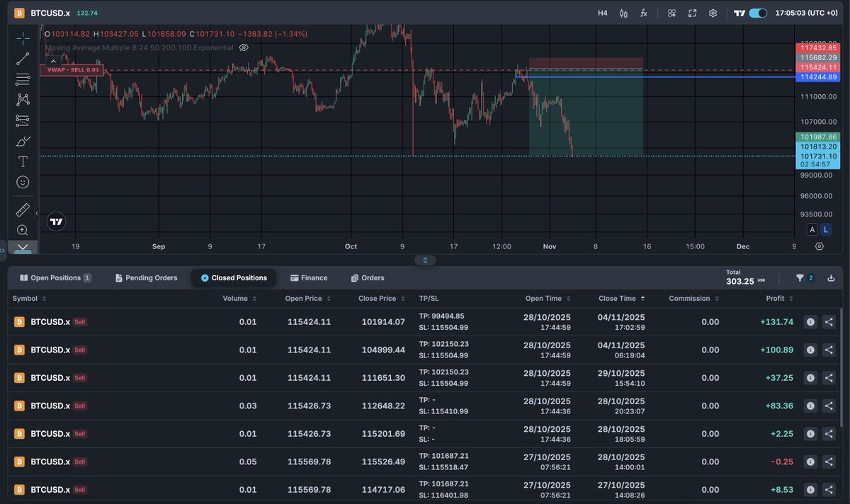850x504 pixels.
Task: Open the forecasting and measurement tools
Action: pyautogui.click(x=23, y=120)
